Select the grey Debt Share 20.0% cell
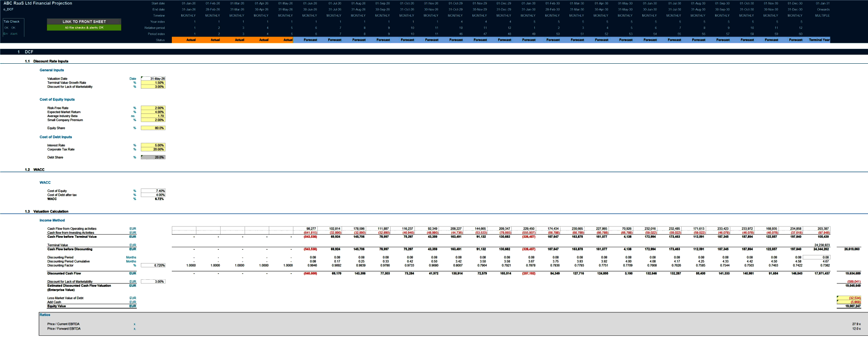The height and width of the screenshot is (339, 868). point(153,157)
